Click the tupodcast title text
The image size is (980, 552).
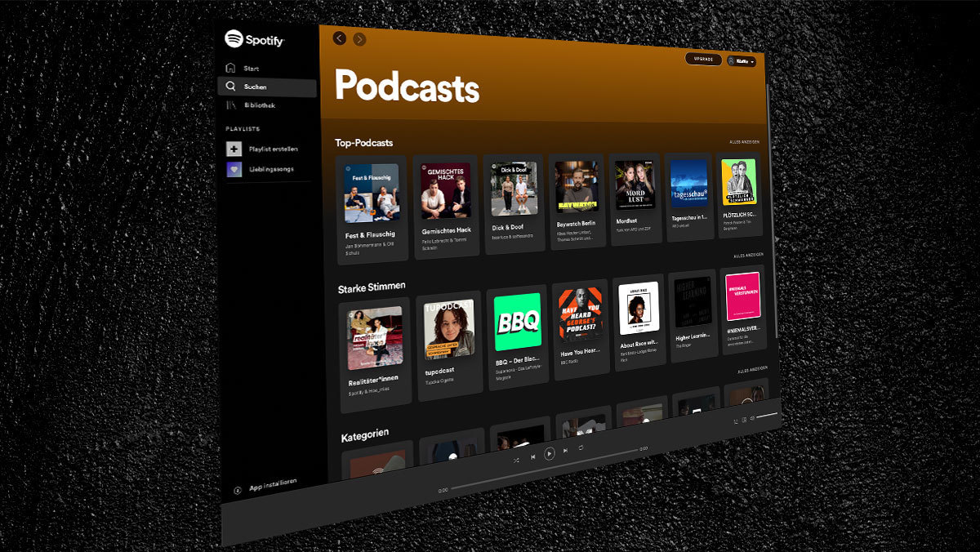(439, 372)
